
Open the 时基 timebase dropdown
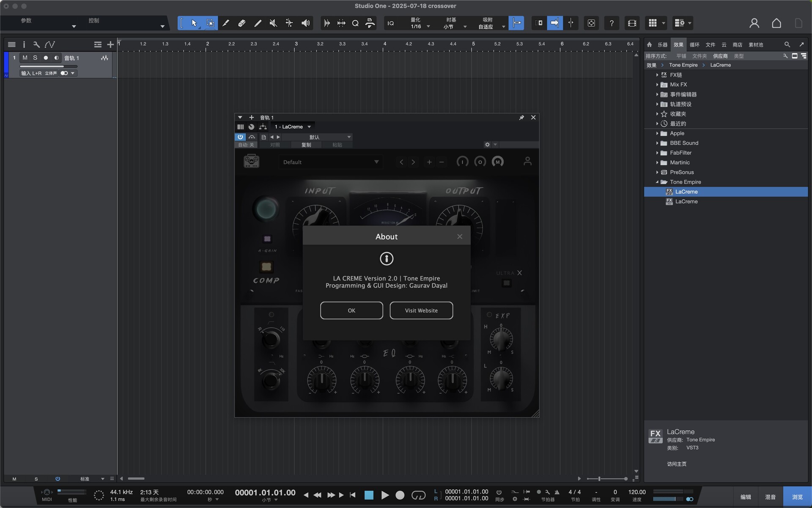455,23
